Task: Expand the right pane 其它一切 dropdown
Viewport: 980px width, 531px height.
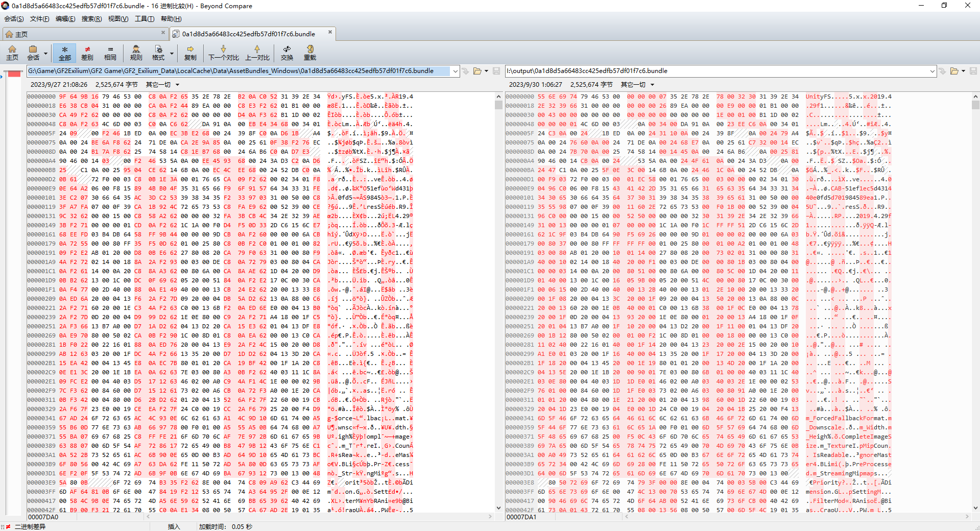Action: (x=652, y=85)
